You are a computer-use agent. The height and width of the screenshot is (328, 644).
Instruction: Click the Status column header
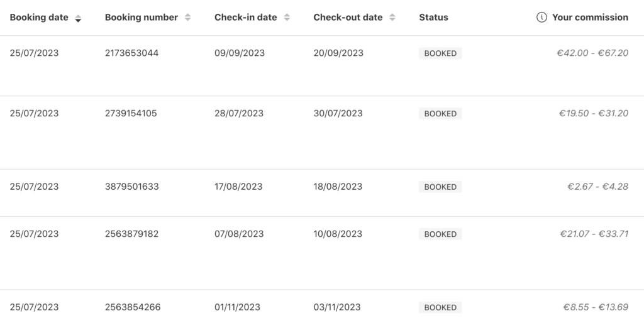[x=433, y=18]
